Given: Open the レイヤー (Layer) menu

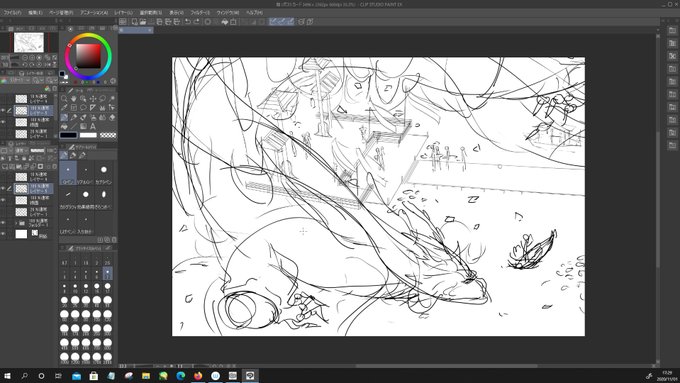Looking at the screenshot, I should (x=124, y=13).
